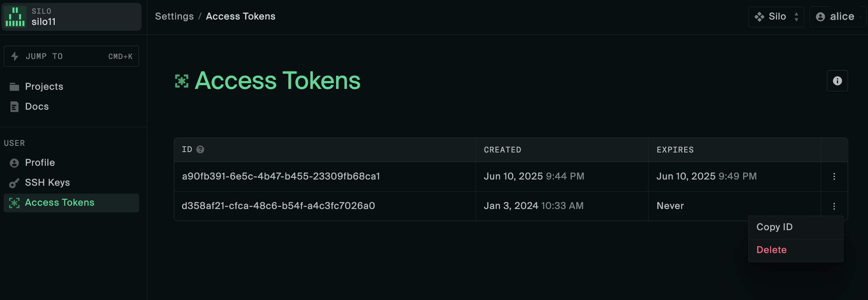This screenshot has width=868, height=300.
Task: Click the Projects folder icon
Action: [15, 87]
